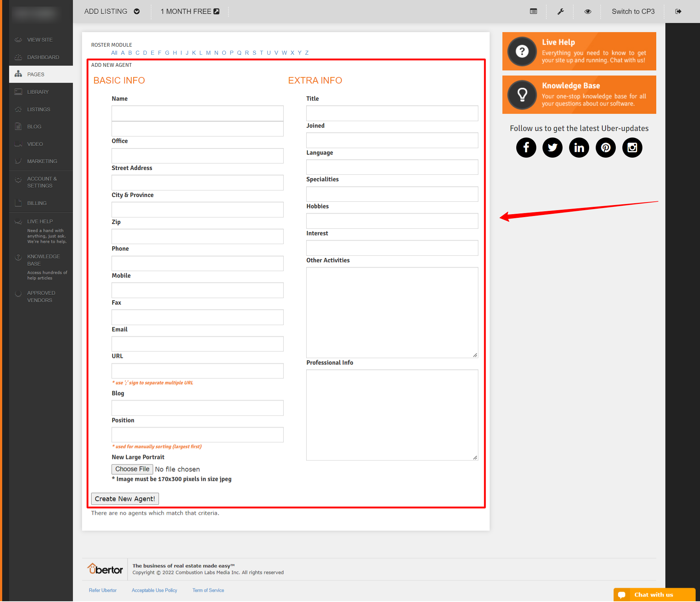Expand the Add Listing dropdown arrow
This screenshot has width=700, height=602.
(x=137, y=11)
